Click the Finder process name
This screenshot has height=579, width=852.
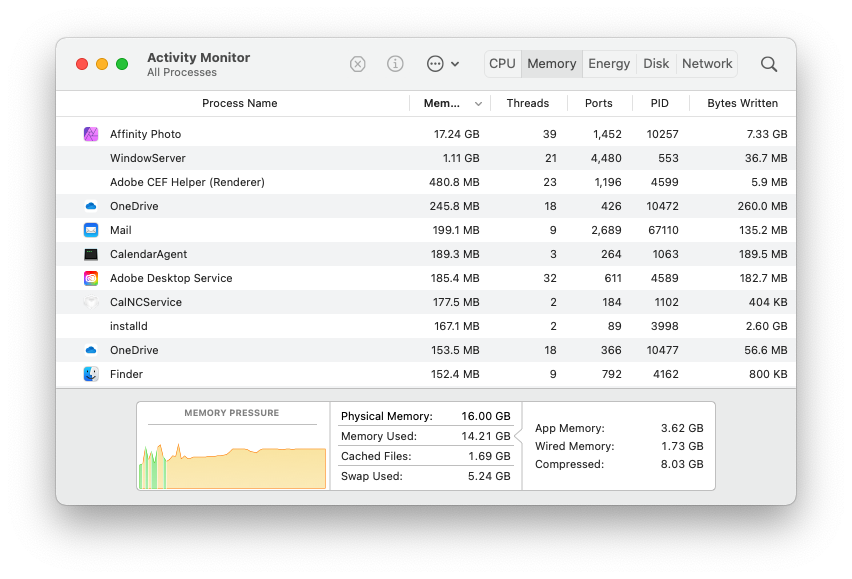click(126, 374)
